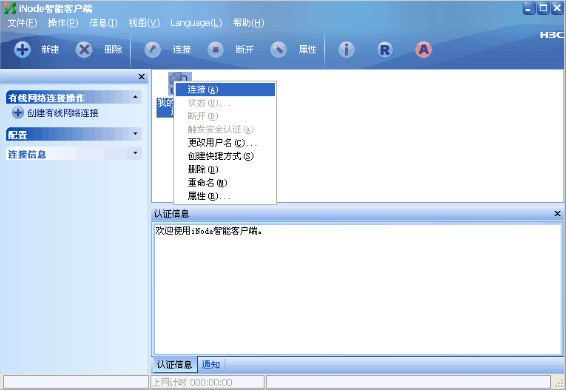Click the H3C logo

pos(552,35)
